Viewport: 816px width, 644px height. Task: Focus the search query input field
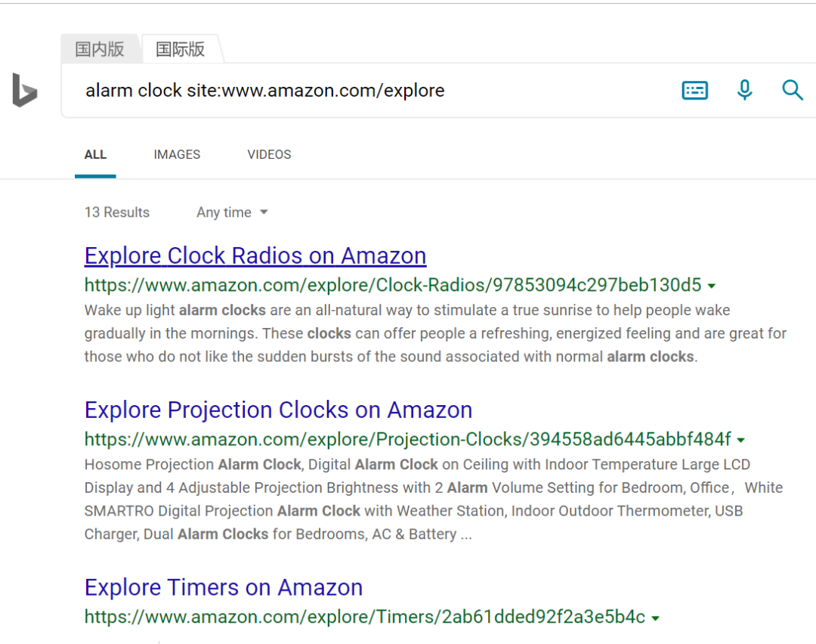(x=364, y=91)
